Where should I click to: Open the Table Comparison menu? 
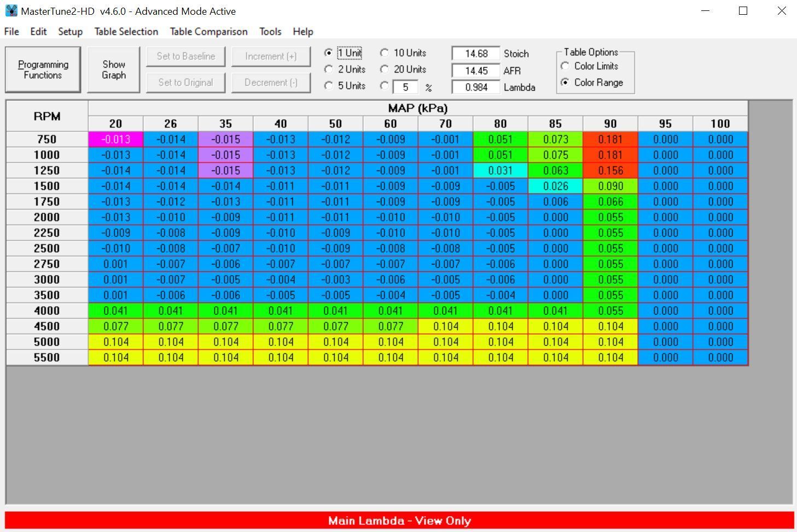[x=208, y=32]
